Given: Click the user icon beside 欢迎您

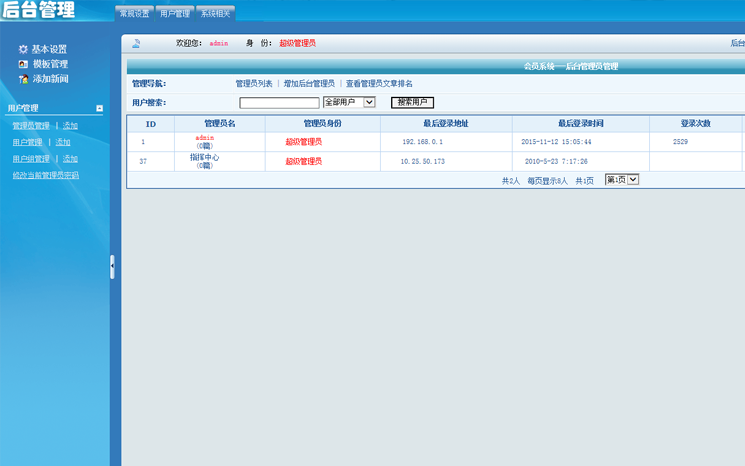Looking at the screenshot, I should [136, 44].
